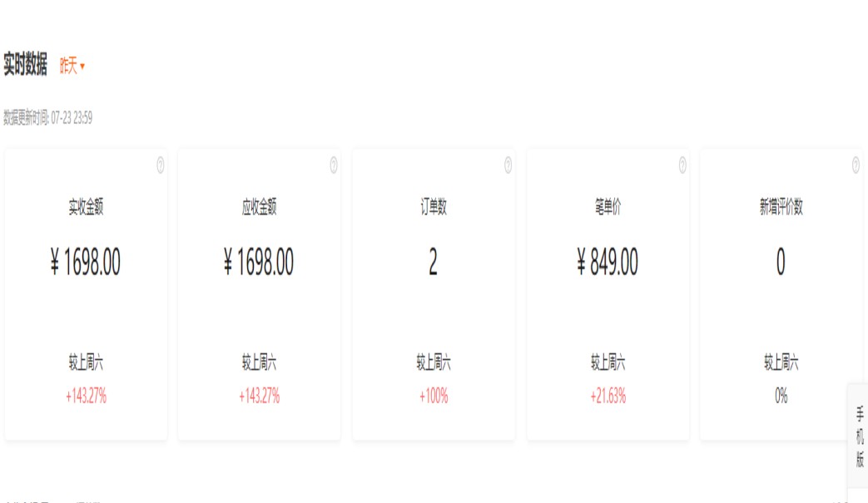This screenshot has height=503, width=868.
Task: Click the +21.63% change in 笔单价 card
Action: [608, 397]
